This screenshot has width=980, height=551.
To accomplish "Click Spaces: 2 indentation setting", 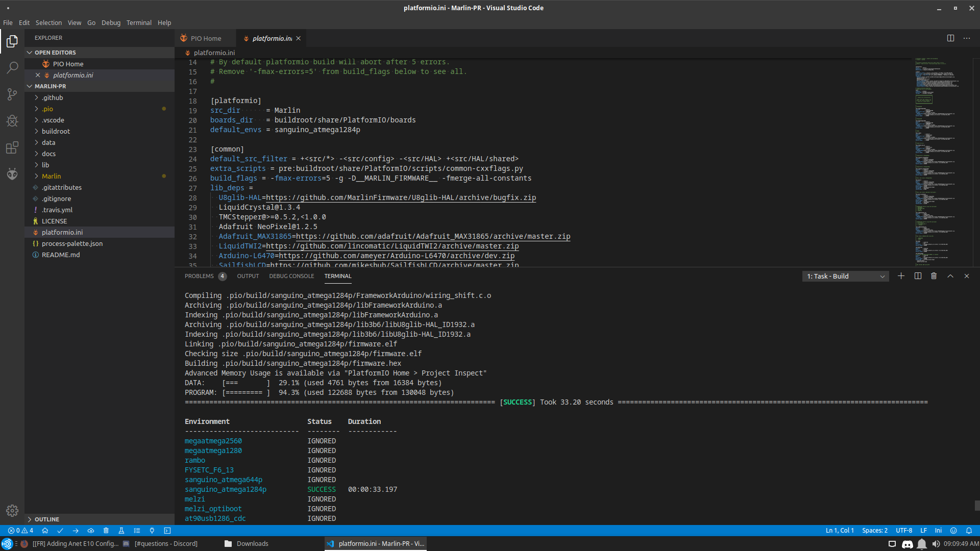I will pyautogui.click(x=874, y=531).
